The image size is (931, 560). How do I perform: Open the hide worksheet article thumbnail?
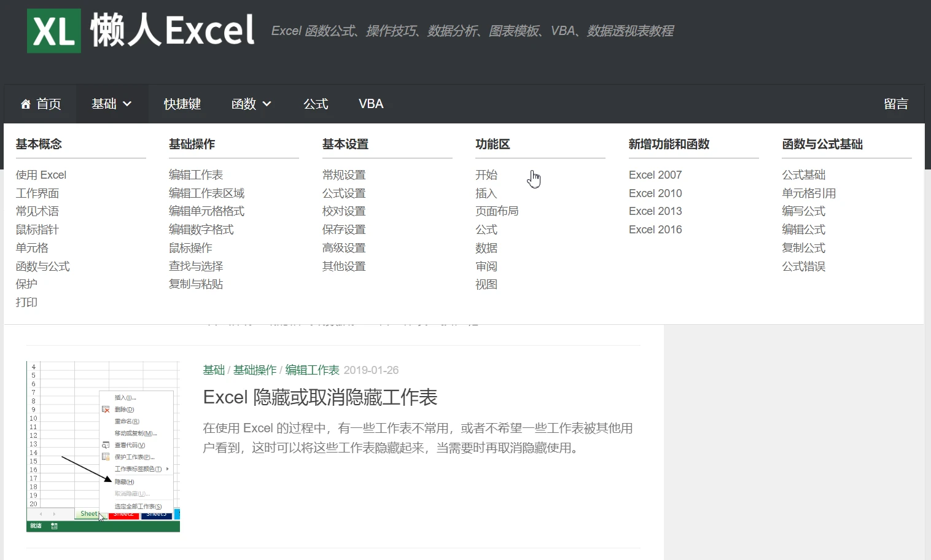point(103,446)
